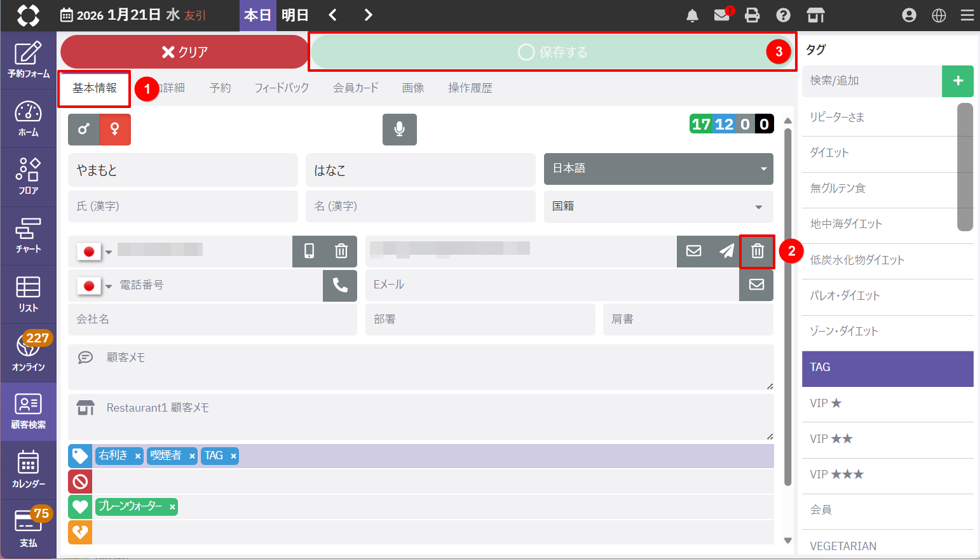Click the tag list scrollbar

965,167
